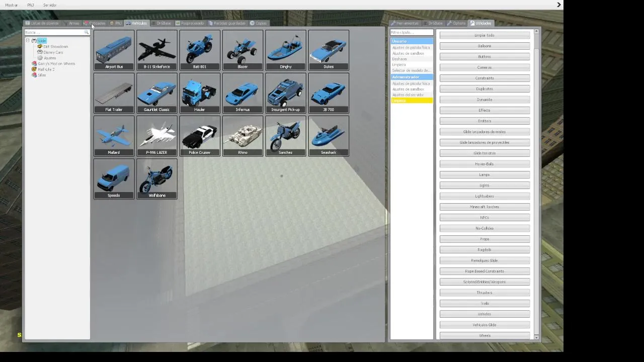
Task: Spawn the Hauler truck
Action: (200, 93)
